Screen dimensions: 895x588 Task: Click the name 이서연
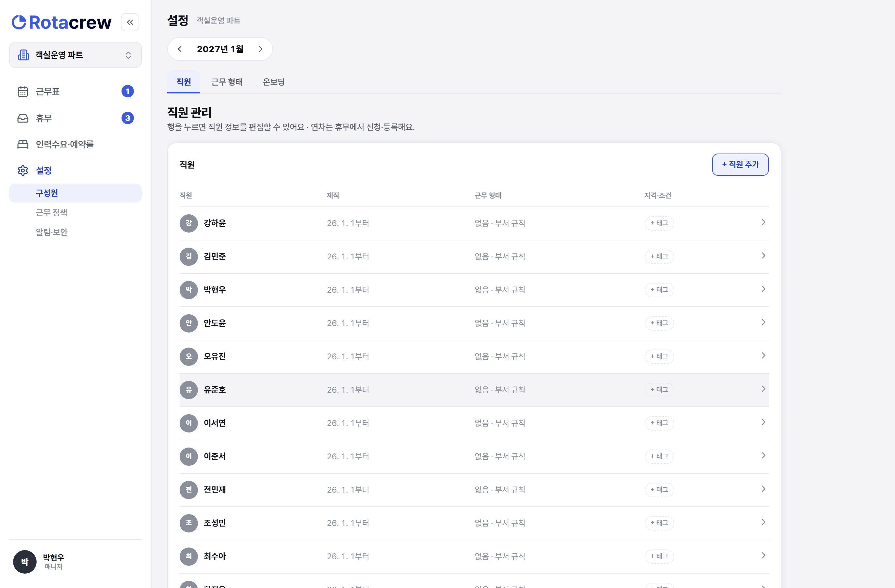215,423
